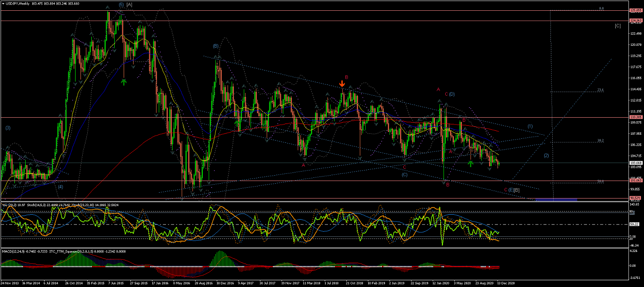The image size is (644, 287).
Task: Select the blue rectangle zone near 98.529
Action: (557, 199)
